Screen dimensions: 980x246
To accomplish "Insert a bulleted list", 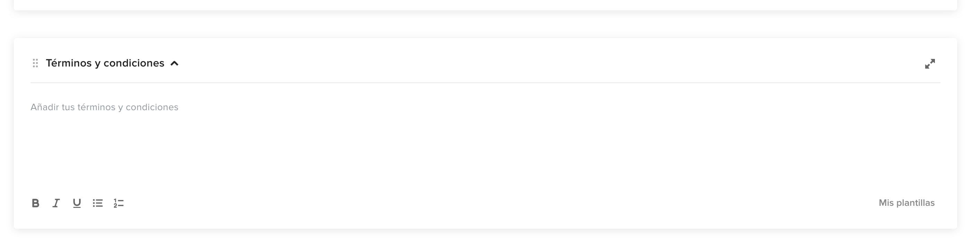I will 98,203.
